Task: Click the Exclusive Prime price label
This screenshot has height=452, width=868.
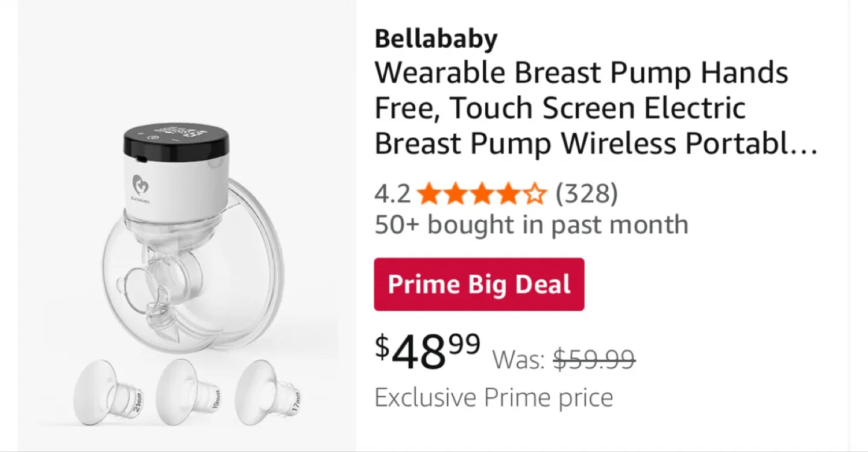Action: click(493, 397)
